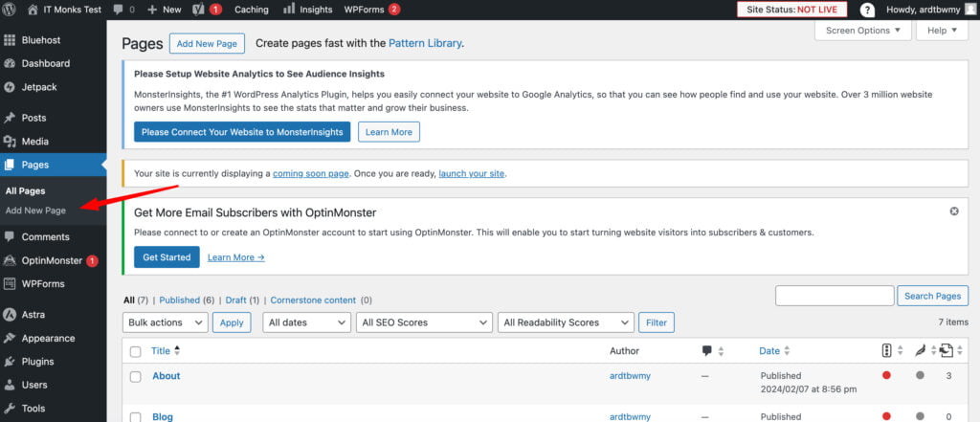Open OptinMonster in the sidebar
Image resolution: width=980 pixels, height=422 pixels.
(54, 260)
